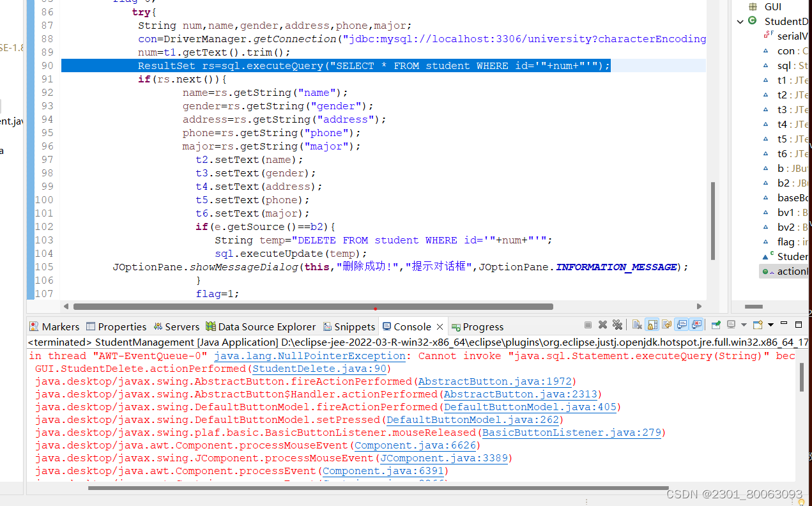
Task: Click the Display Selected Console monitor icon
Action: click(x=731, y=325)
